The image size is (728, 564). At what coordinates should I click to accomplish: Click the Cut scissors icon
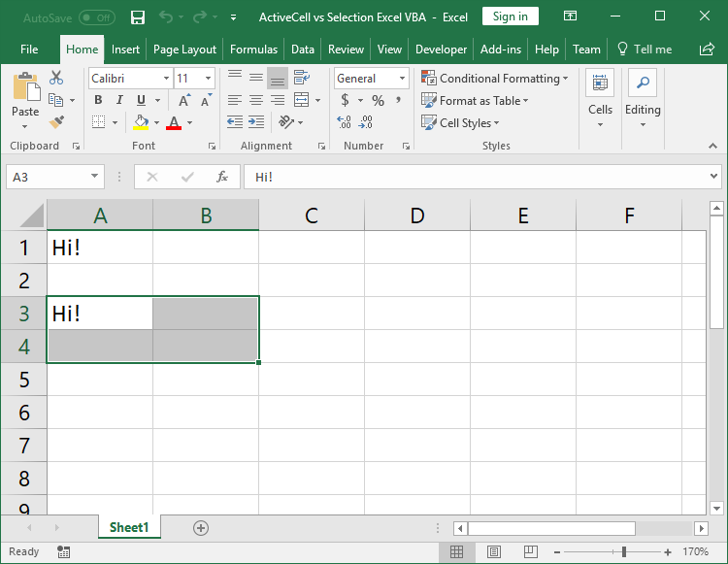[56, 78]
